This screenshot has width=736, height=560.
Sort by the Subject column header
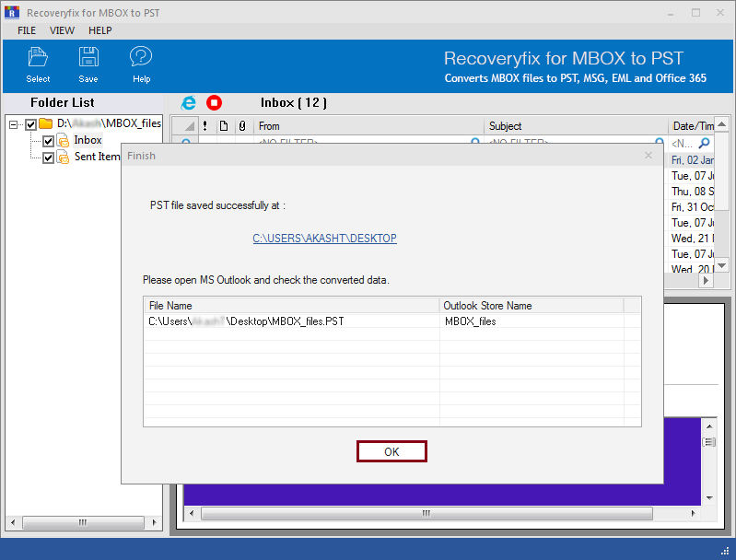[576, 126]
